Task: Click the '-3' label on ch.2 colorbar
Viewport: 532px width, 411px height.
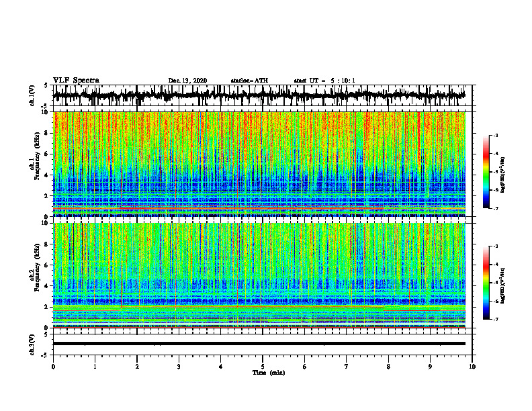Action: point(496,246)
